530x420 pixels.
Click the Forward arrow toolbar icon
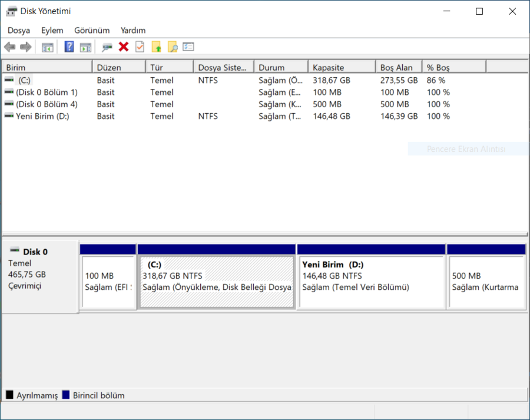click(25, 47)
